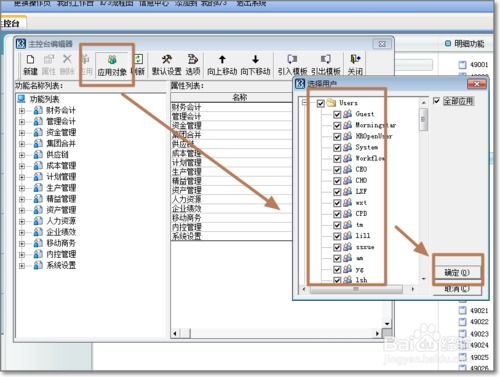This screenshot has height=377, width=500.
Task: Toggle the 全部应用 checkbox
Action: click(436, 101)
